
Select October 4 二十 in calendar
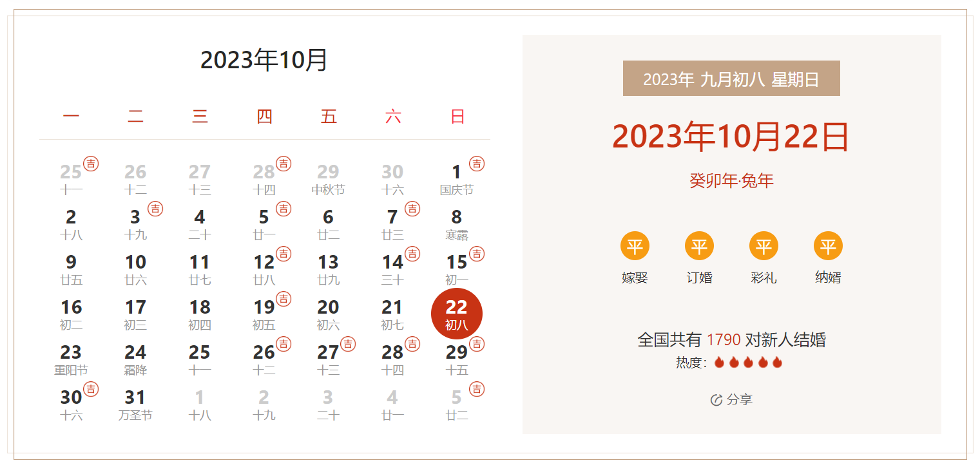(200, 224)
